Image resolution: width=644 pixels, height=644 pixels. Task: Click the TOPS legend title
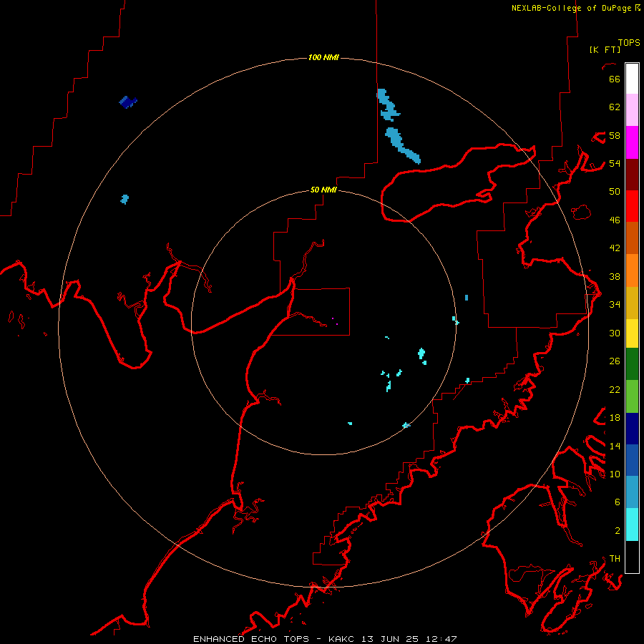[629, 43]
